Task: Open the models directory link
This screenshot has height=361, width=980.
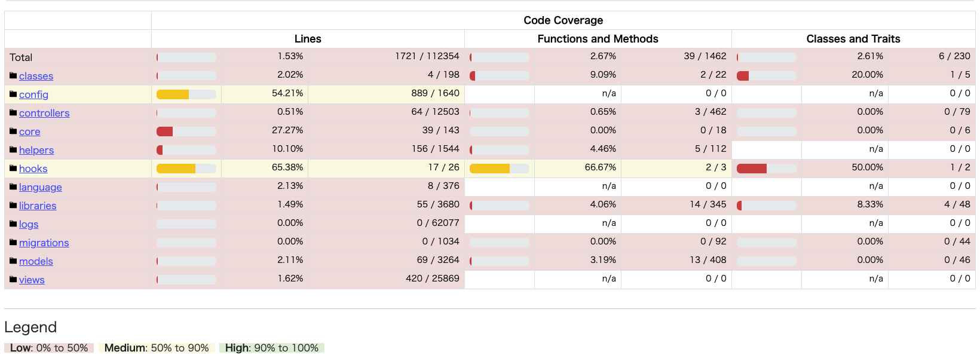Action: tap(36, 261)
